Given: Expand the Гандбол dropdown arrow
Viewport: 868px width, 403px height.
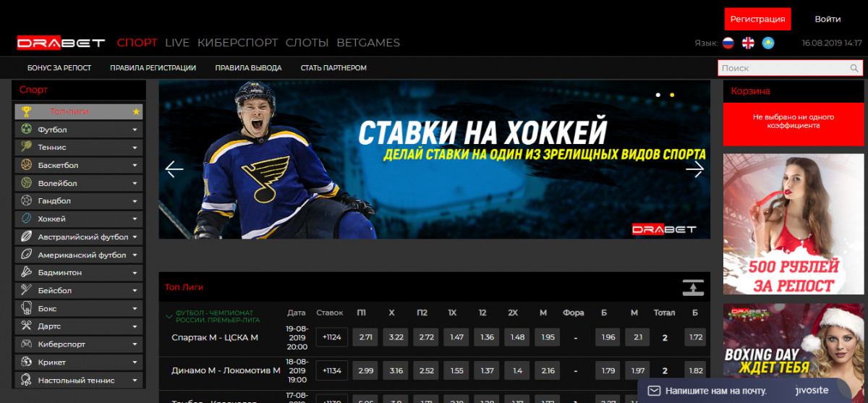Looking at the screenshot, I should point(135,201).
